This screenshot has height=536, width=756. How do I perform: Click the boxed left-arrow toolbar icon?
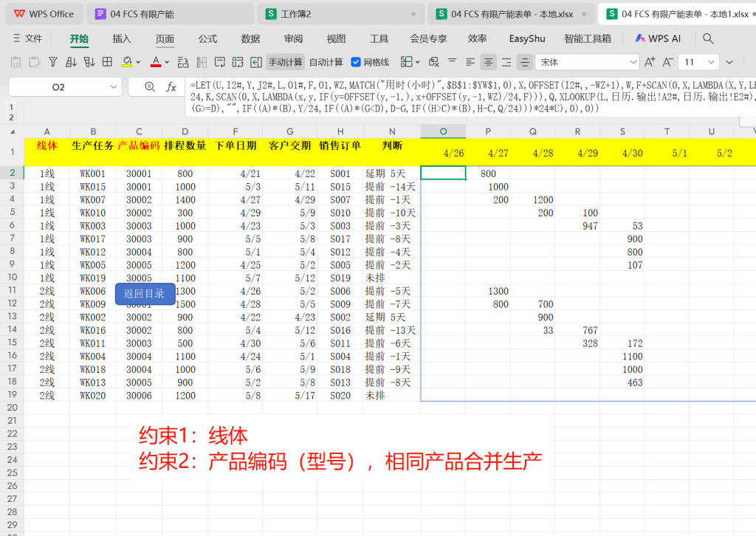(x=256, y=62)
